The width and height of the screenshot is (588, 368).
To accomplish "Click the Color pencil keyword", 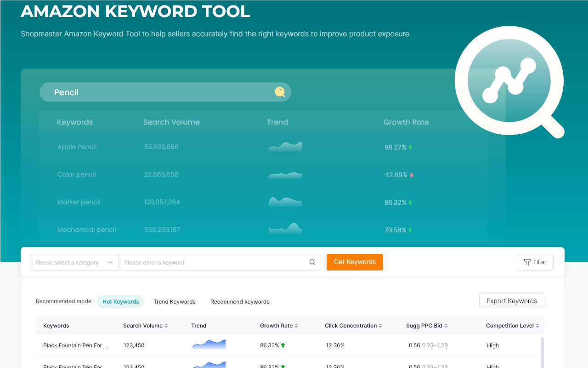I will [76, 174].
